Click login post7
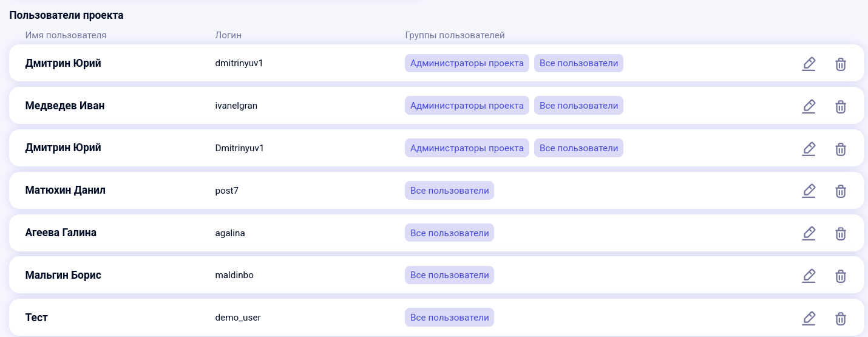This screenshot has width=868, height=337. [x=227, y=191]
